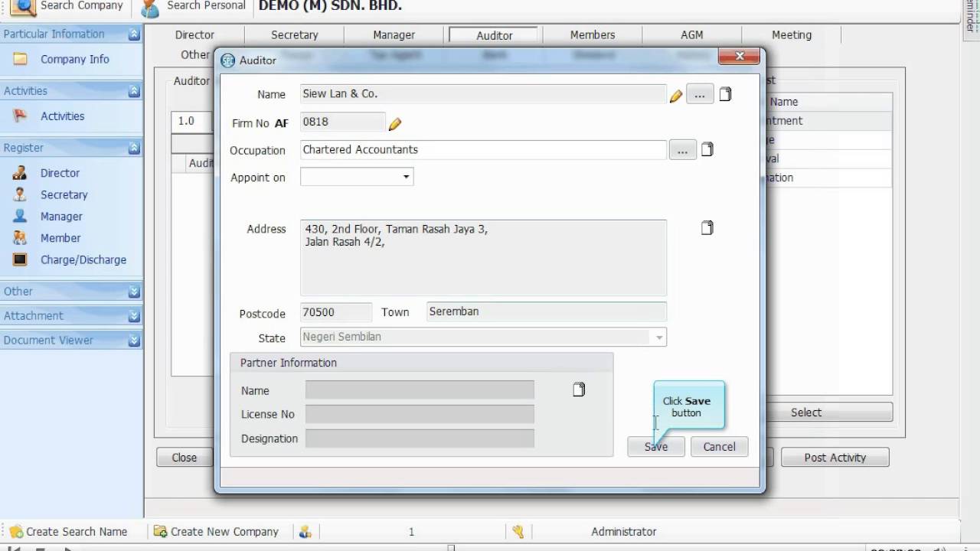Viewport: 980px width, 551px height.
Task: Click the Create New Company icon
Action: coord(161,531)
